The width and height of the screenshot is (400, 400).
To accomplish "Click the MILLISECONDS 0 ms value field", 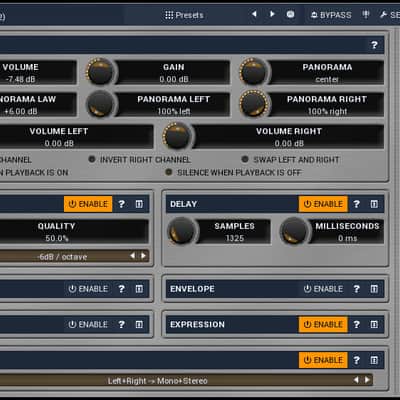I will tap(347, 232).
